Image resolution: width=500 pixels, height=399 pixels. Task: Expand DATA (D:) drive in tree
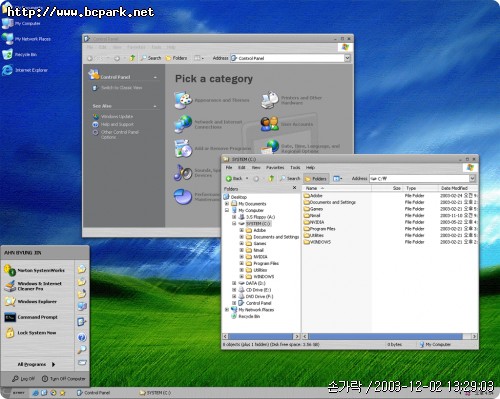(x=234, y=283)
